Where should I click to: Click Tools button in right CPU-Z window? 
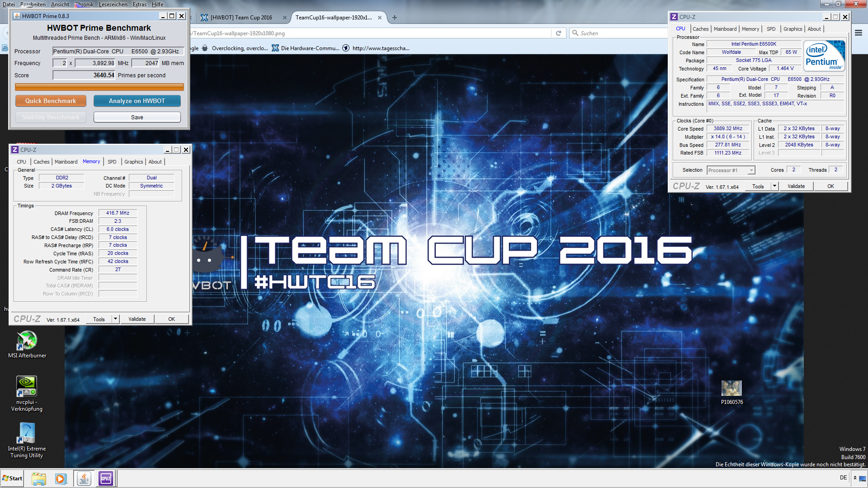pyautogui.click(x=758, y=186)
